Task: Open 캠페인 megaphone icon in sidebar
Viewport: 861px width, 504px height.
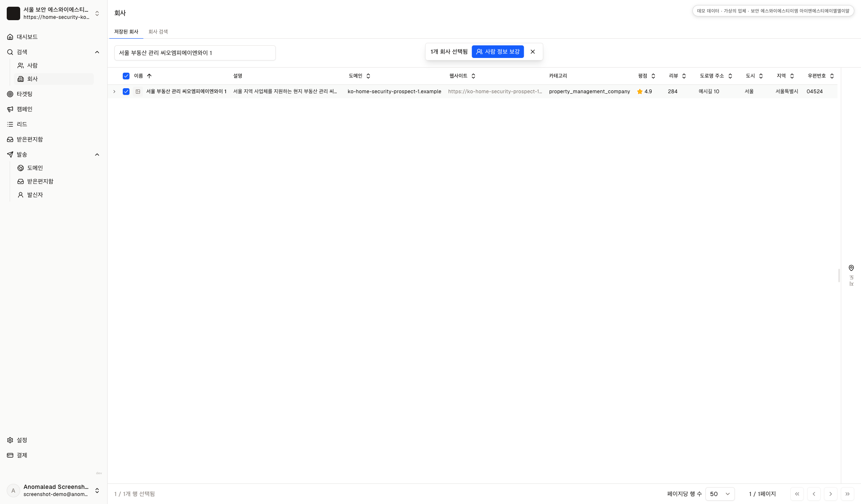Action: click(10, 109)
